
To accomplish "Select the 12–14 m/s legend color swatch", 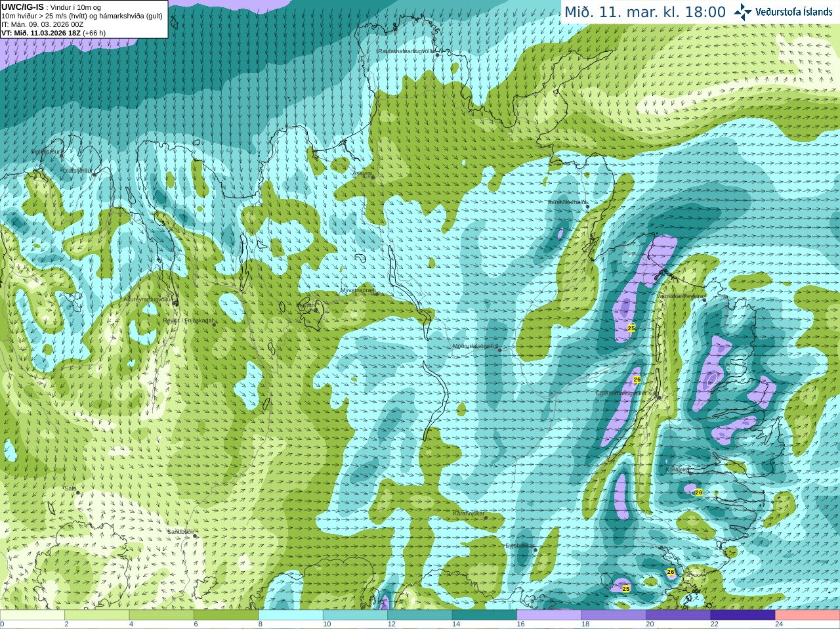I will [420, 615].
